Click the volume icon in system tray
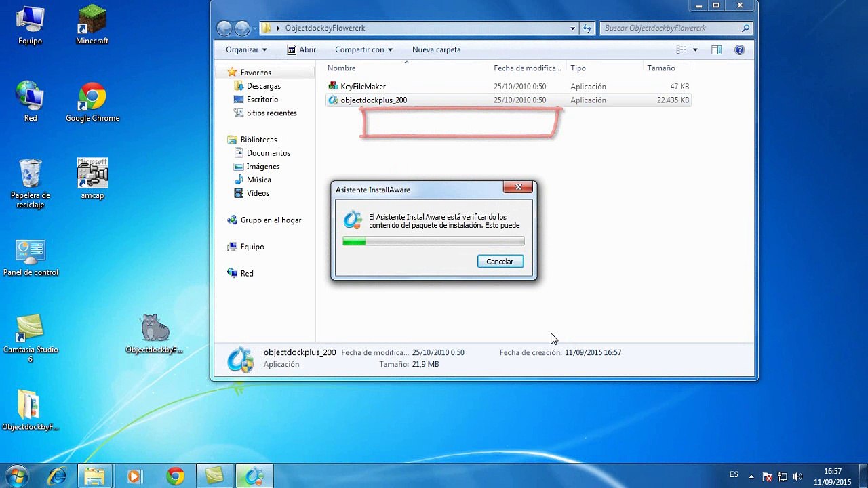 pos(797,476)
